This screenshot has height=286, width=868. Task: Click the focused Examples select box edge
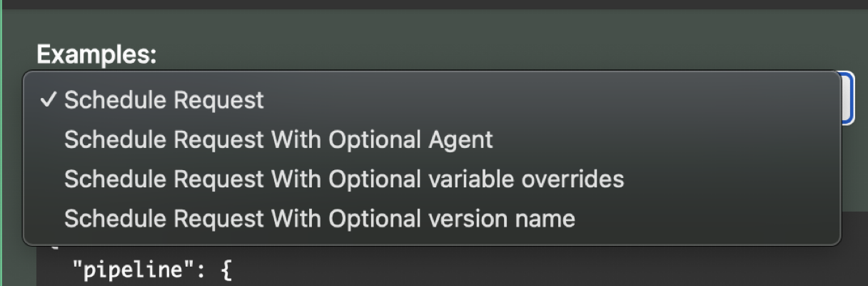tap(848, 98)
